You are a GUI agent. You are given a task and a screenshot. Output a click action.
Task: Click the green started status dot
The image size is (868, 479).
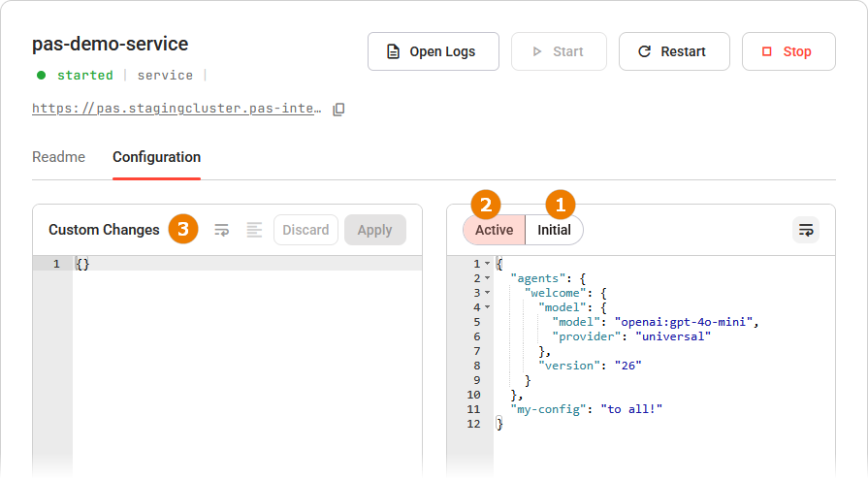(41, 76)
